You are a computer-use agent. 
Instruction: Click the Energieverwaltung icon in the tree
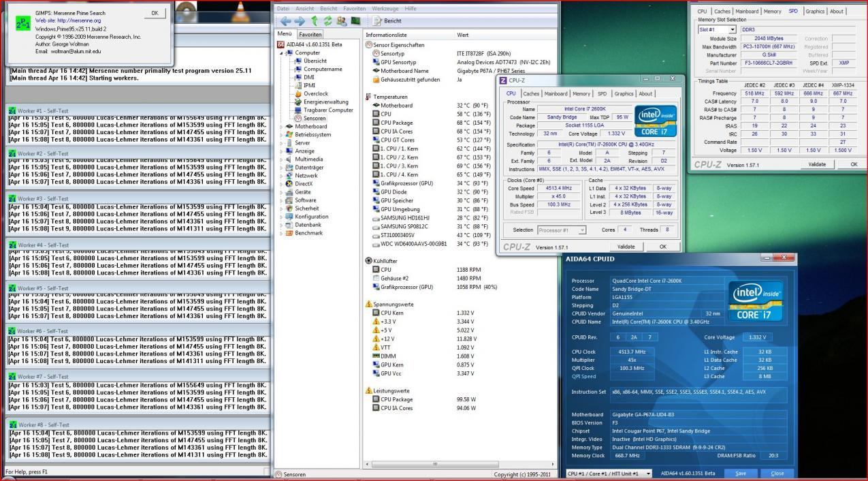point(298,102)
